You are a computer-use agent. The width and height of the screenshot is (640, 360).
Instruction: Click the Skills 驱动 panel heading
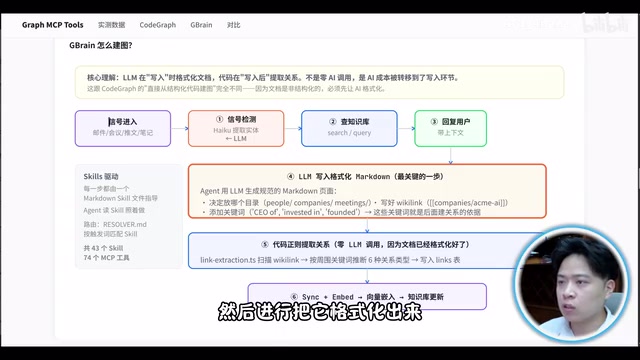[101, 177]
